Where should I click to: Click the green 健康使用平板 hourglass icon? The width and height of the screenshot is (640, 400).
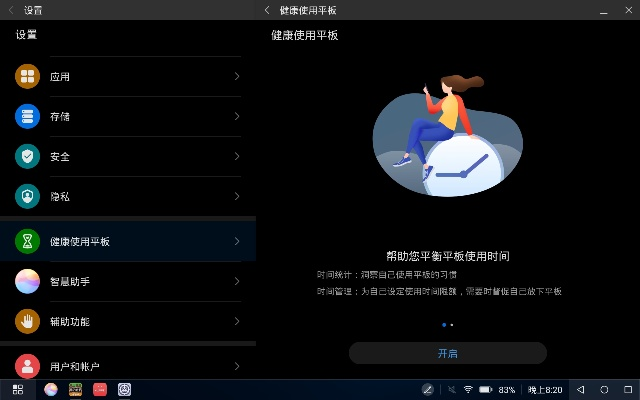coord(28,241)
